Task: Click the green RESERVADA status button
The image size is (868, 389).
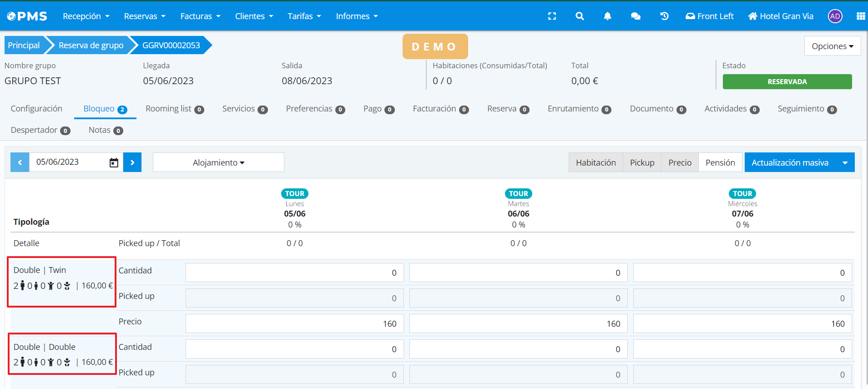Action: (x=787, y=82)
